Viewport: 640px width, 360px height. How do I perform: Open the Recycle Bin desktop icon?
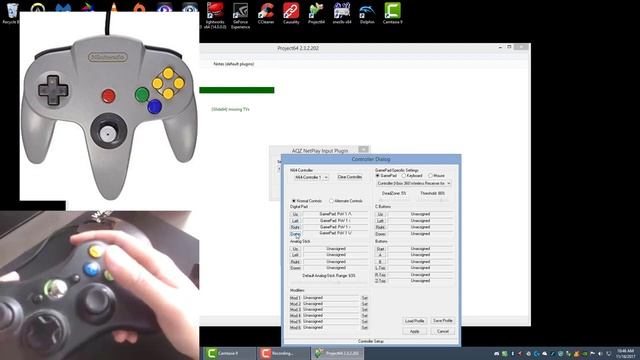[11, 13]
